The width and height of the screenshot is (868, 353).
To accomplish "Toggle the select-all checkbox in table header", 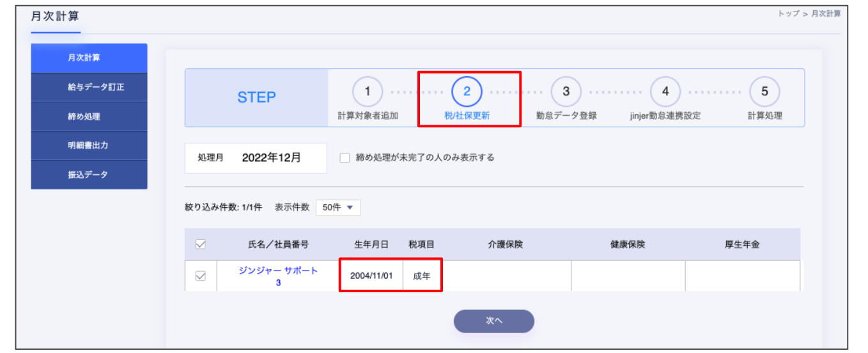I will pyautogui.click(x=200, y=244).
